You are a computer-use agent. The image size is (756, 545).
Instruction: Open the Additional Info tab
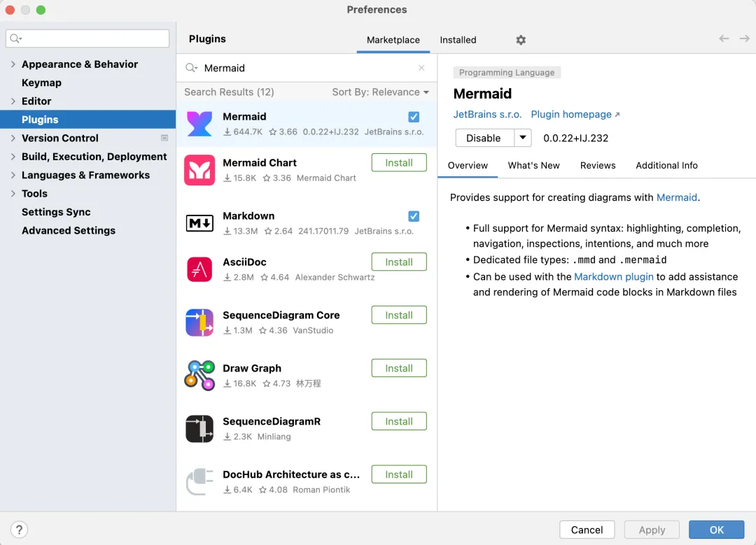tap(666, 165)
